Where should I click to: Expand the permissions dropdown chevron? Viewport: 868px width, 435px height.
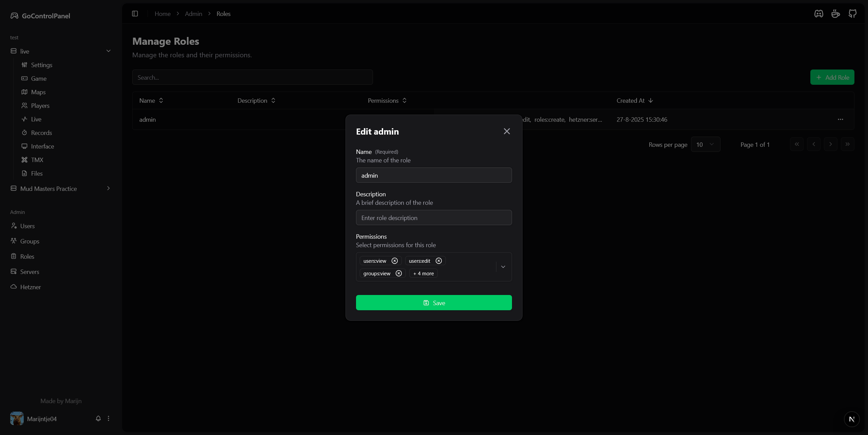503,267
